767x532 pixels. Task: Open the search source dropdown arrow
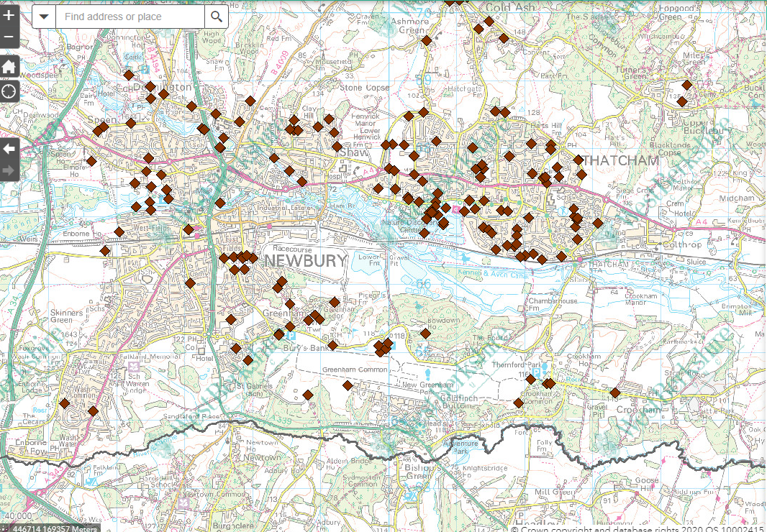[x=44, y=17]
